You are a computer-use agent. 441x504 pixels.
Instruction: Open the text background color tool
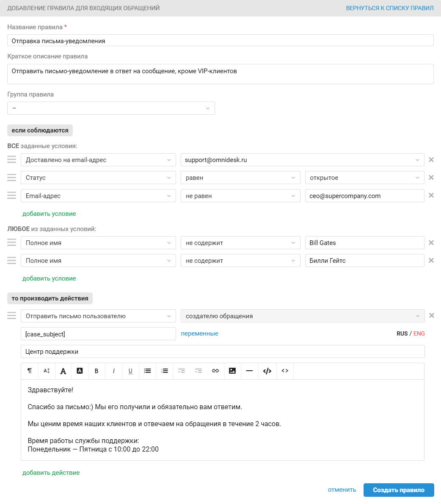(x=80, y=371)
